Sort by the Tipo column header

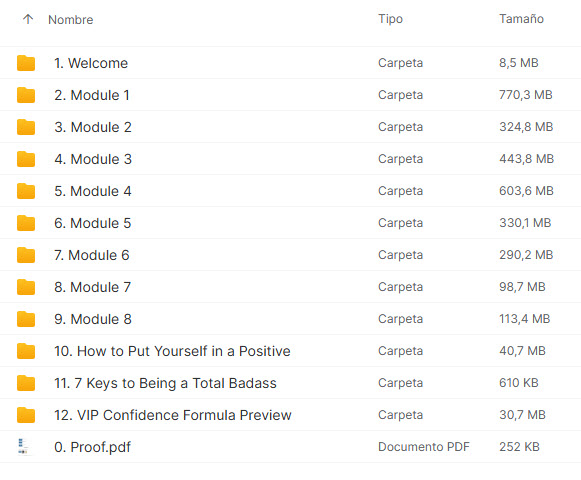pyautogui.click(x=390, y=19)
